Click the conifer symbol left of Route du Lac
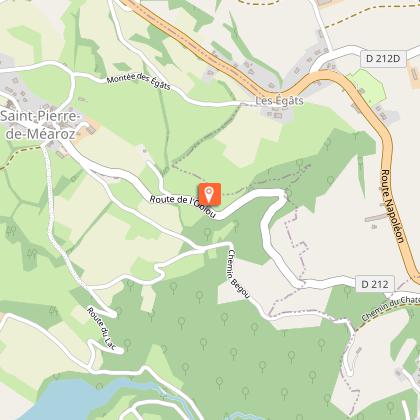Viewport: 420px width, 420px height. (x=54, y=312)
